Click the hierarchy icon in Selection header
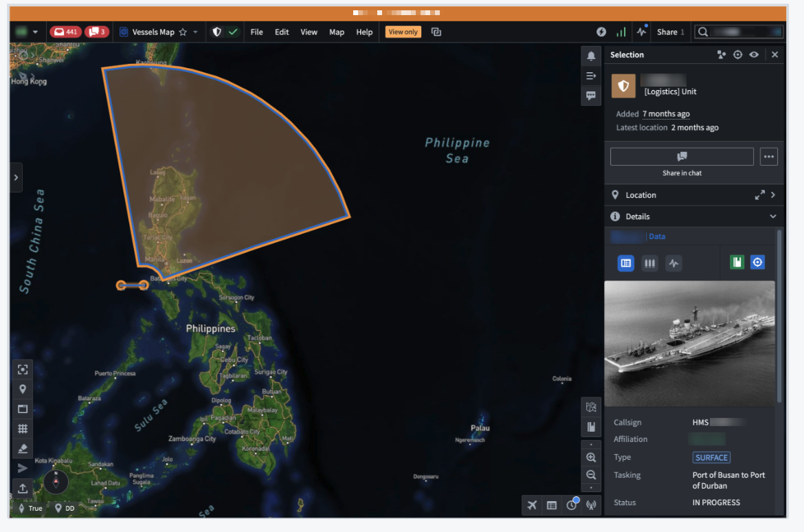The width and height of the screenshot is (804, 532). pos(722,54)
